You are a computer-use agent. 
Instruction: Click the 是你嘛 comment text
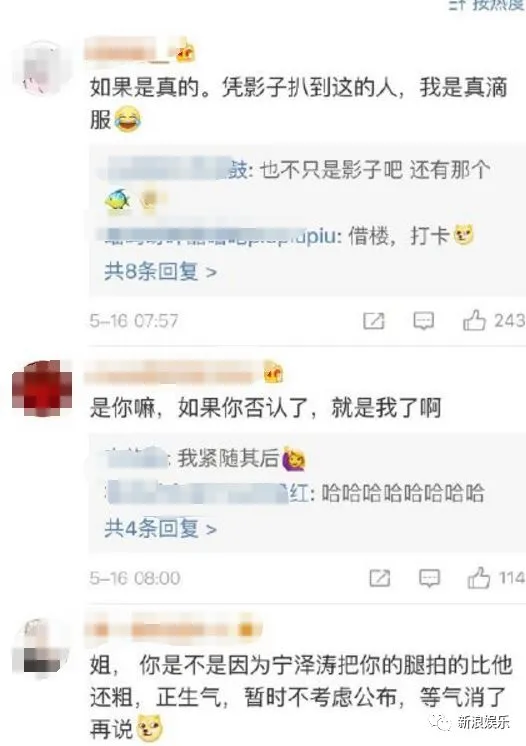click(265, 408)
